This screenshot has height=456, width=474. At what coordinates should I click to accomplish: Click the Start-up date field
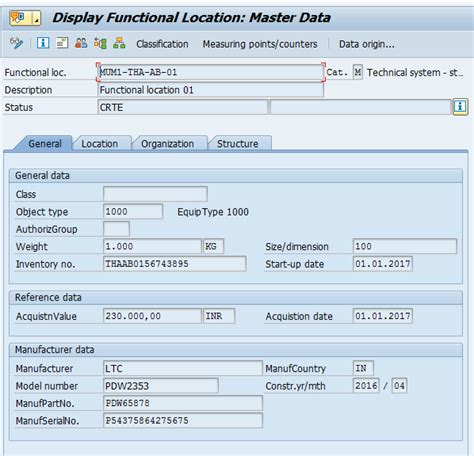pyautogui.click(x=383, y=264)
